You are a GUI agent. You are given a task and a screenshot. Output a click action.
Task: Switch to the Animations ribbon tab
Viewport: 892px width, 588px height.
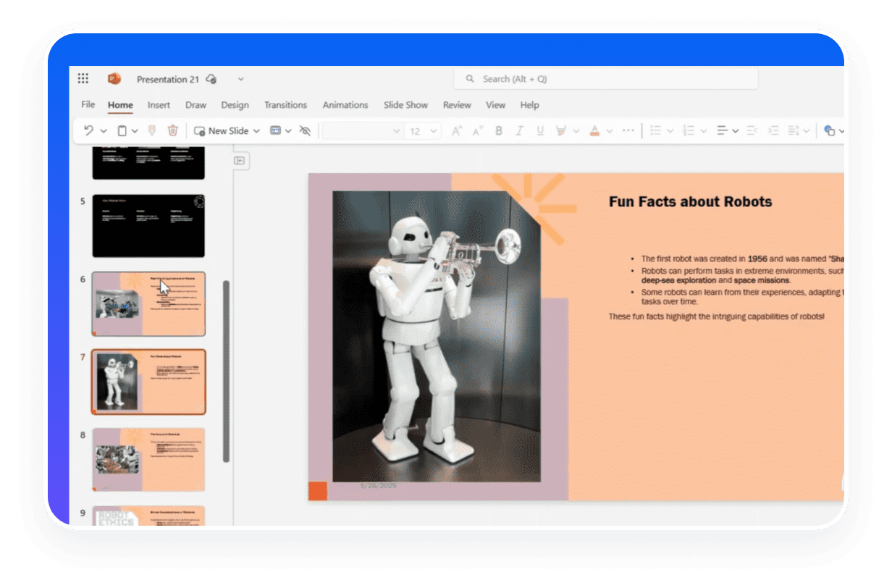(x=345, y=105)
